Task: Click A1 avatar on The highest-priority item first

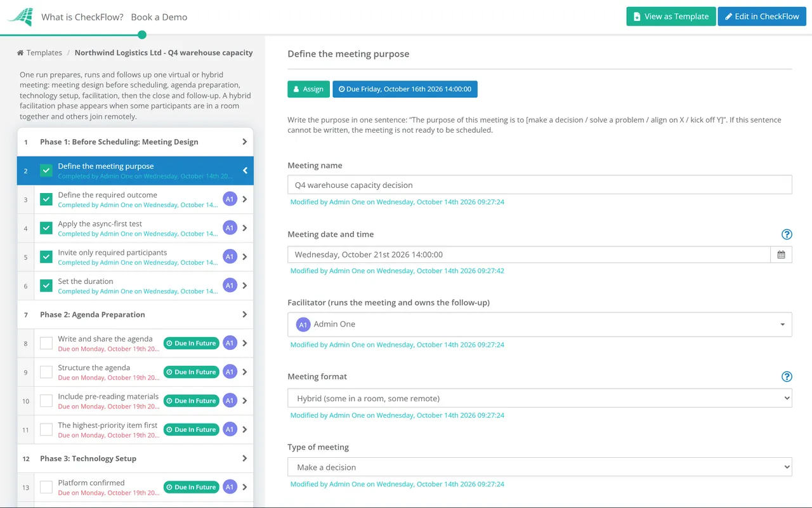Action: (230, 429)
